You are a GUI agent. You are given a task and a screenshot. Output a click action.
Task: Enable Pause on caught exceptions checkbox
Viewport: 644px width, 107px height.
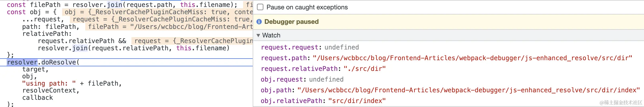pyautogui.click(x=260, y=7)
